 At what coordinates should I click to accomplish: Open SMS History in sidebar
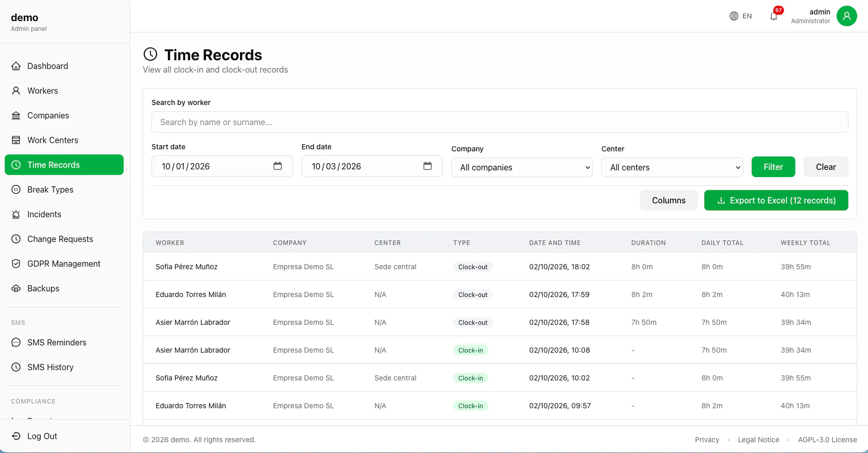coord(64,367)
